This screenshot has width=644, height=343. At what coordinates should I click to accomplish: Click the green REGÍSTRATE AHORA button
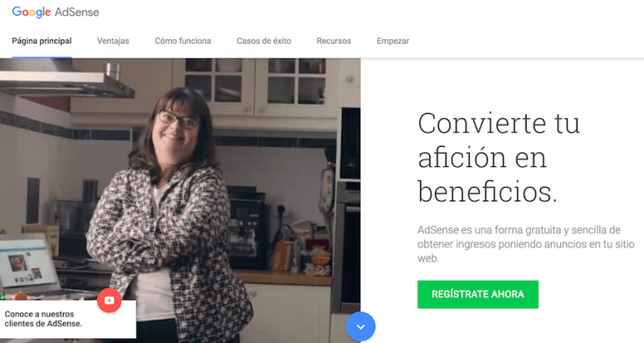478,294
